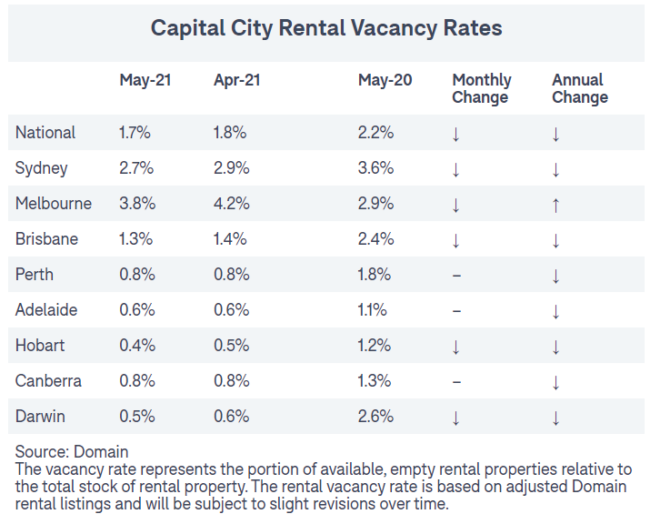Image resolution: width=660 pixels, height=524 pixels.
Task: Select the Apr-21 column header
Action: [238, 80]
